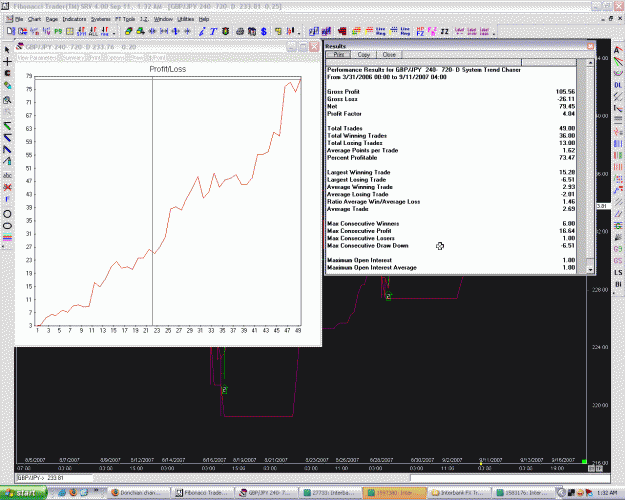Click the traffic light toolbar icon
The image size is (625, 500).
(225, 31)
